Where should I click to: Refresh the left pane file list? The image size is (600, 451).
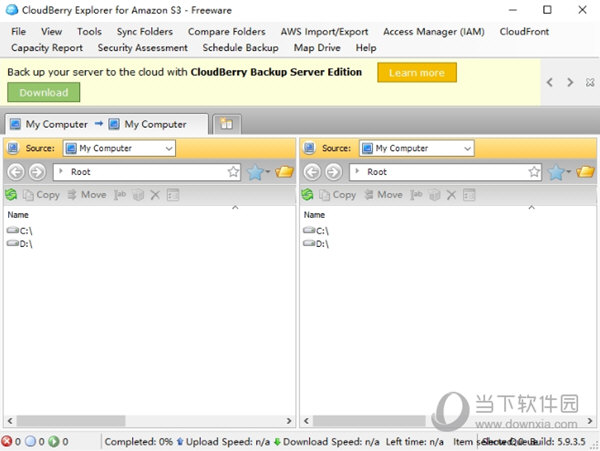(x=11, y=195)
